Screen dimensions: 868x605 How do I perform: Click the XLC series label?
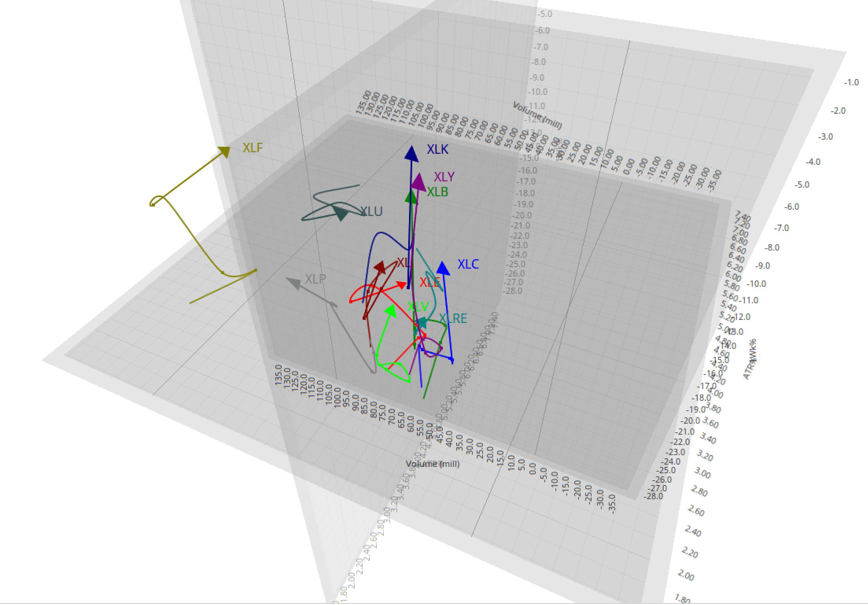[468, 264]
